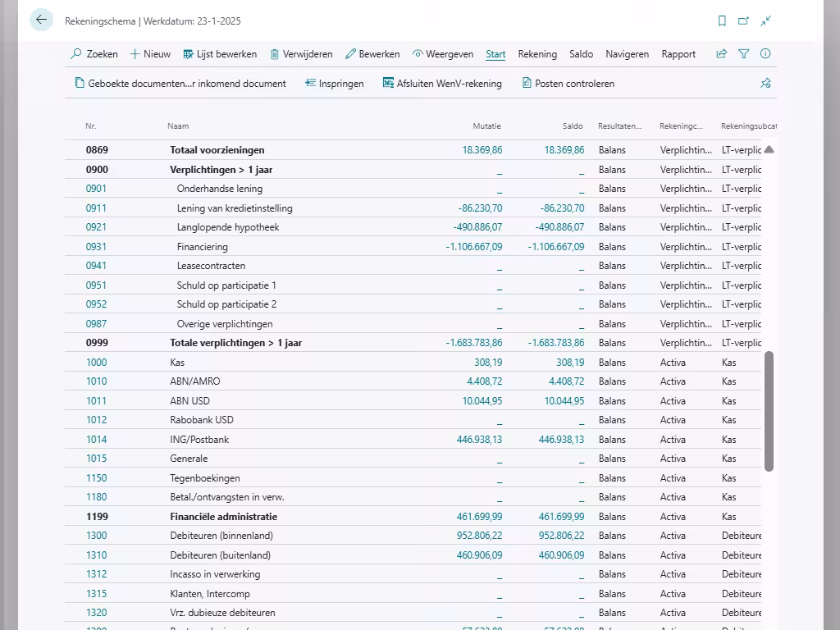Toggle the filter pane funnel icon
This screenshot has height=630, width=840.
point(744,54)
